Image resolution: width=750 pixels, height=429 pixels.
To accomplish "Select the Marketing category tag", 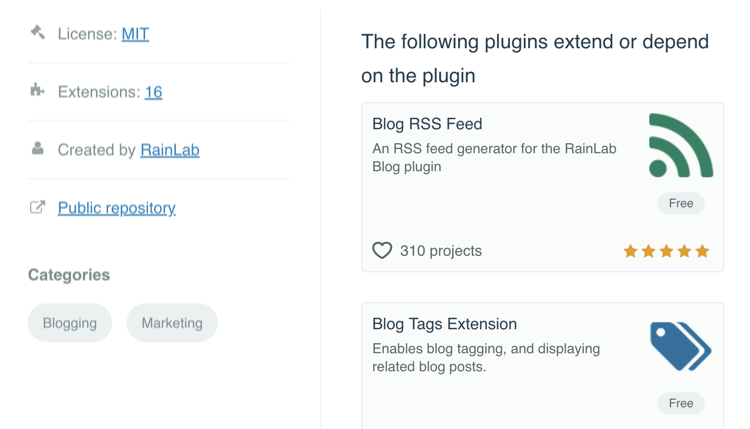I will point(172,323).
